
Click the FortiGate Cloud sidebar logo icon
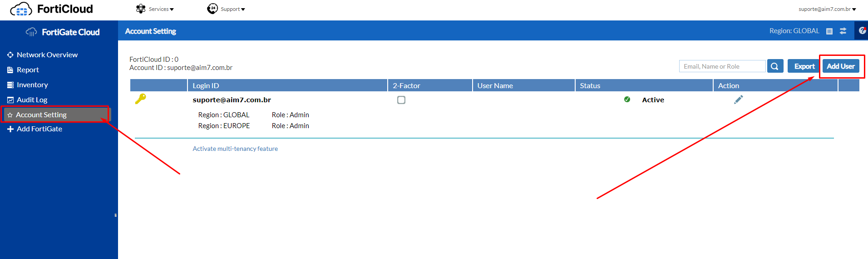click(31, 32)
